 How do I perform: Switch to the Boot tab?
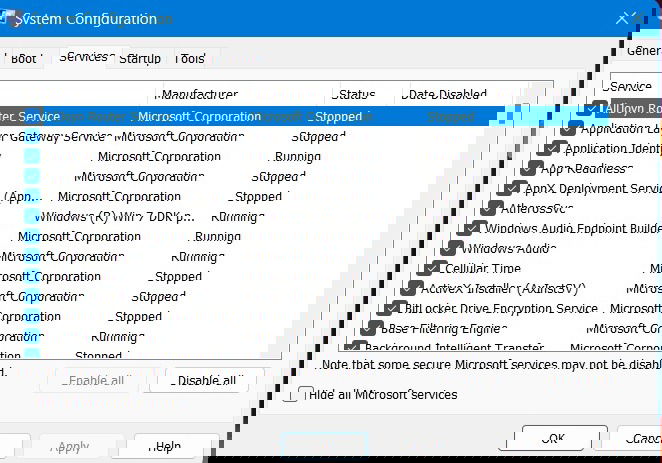[x=24, y=58]
